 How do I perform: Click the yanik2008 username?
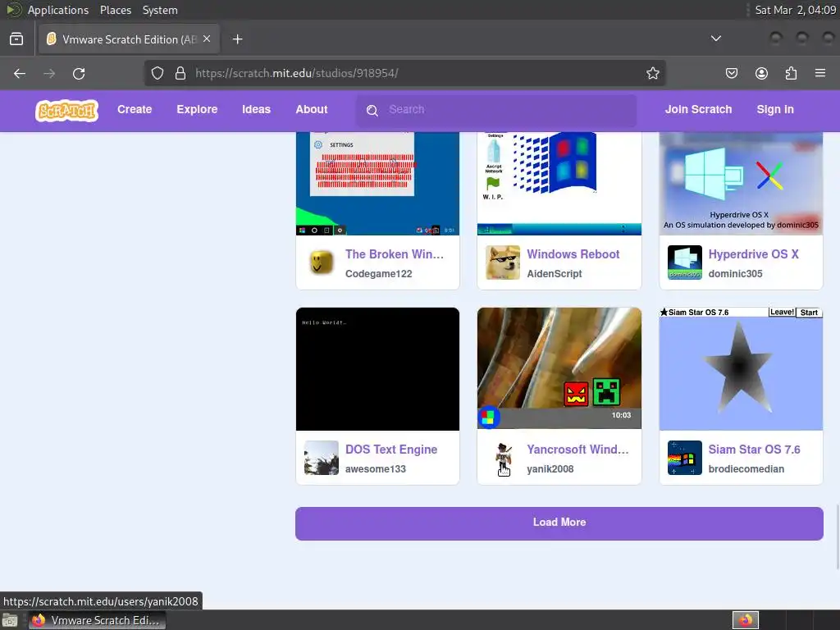(x=550, y=468)
